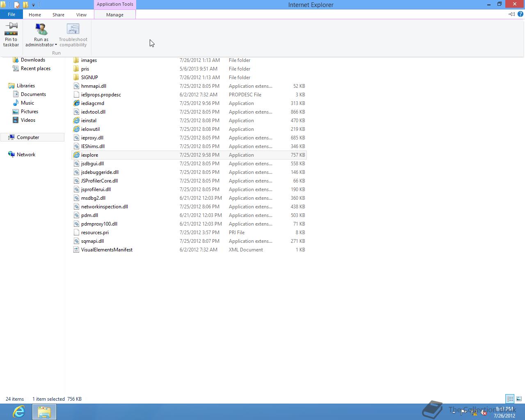The width and height of the screenshot is (525, 420).
Task: Open the Help question mark icon
Action: pos(520,14)
